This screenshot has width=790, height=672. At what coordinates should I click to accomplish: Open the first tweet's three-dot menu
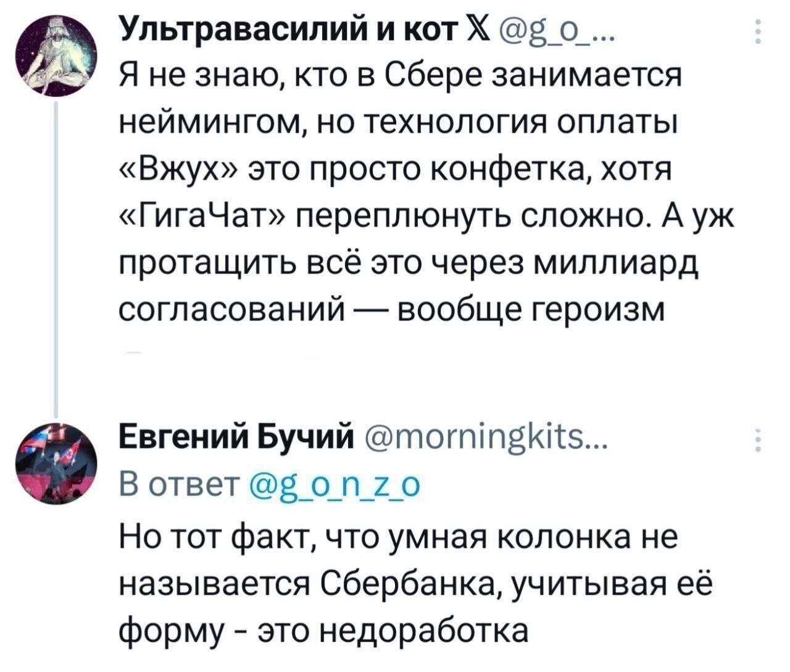click(757, 31)
